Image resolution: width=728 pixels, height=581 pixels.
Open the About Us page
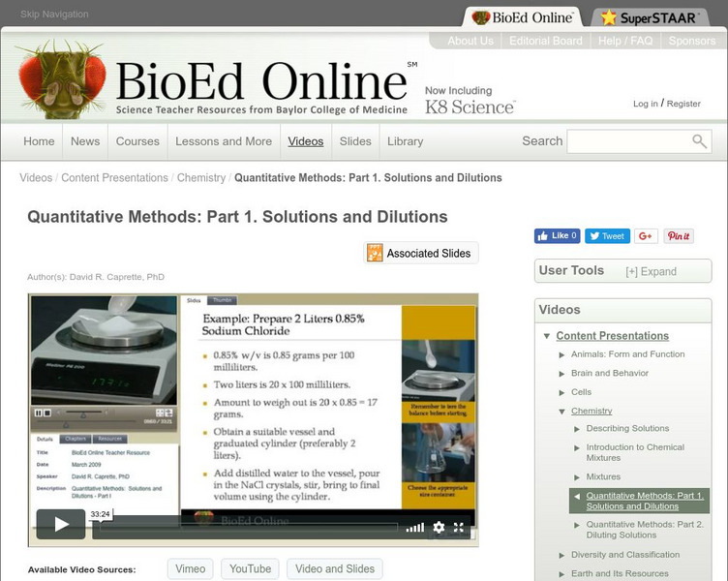pyautogui.click(x=470, y=41)
